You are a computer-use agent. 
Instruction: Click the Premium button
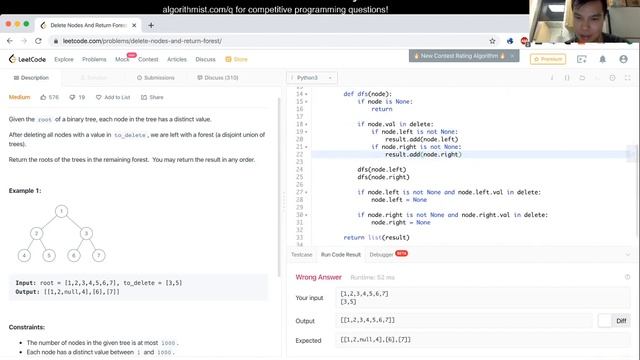548,59
